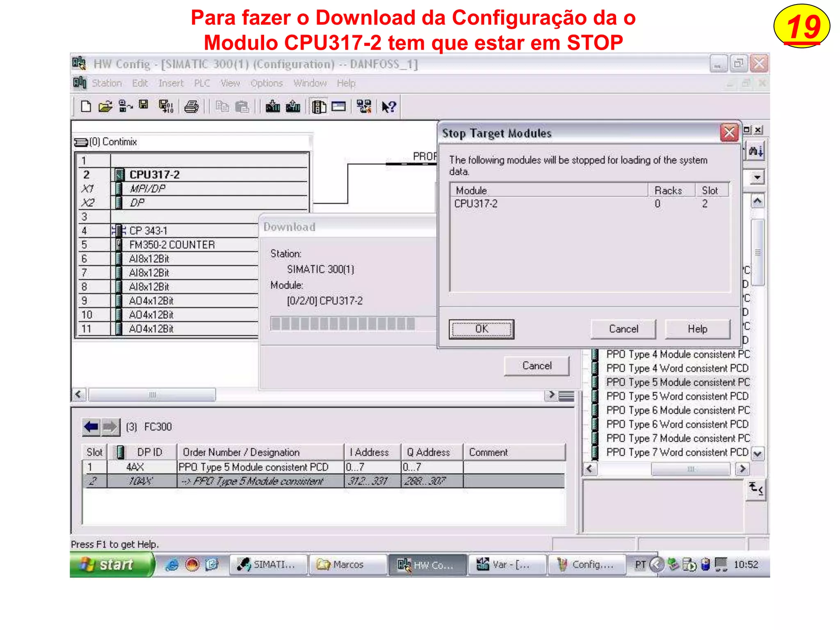Click the catalog info pin icon
Screen dimensions: 840x630
point(756,489)
